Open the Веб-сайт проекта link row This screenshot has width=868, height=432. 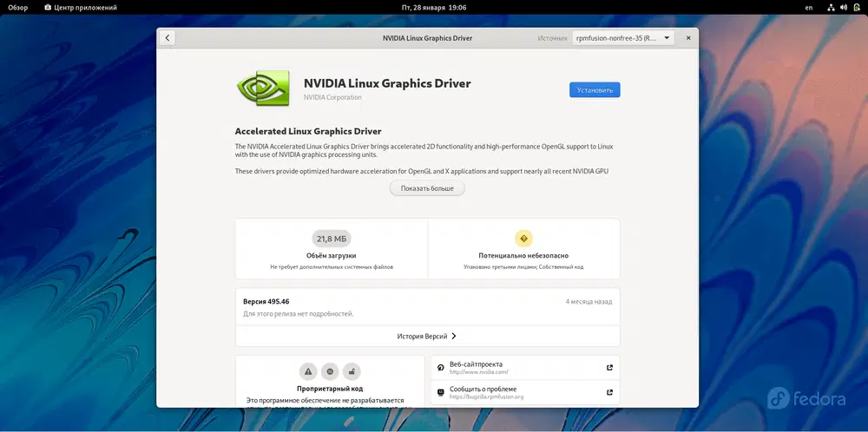[x=525, y=368]
